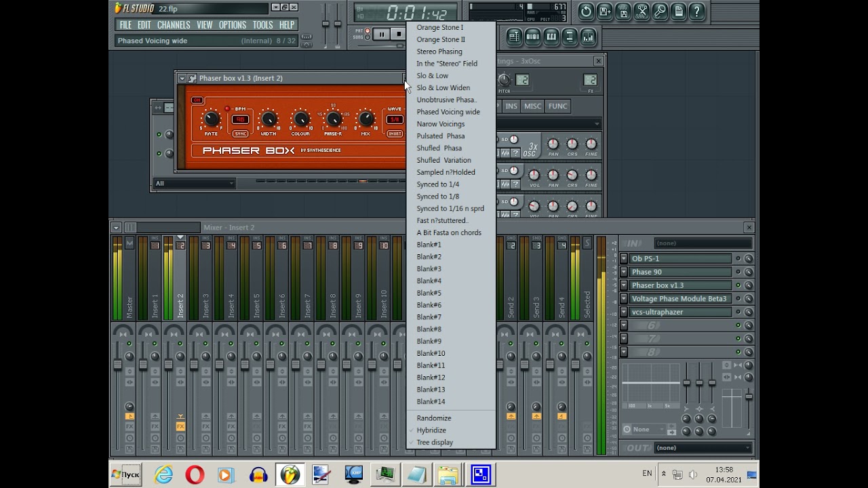Open the Voltage Phase Module slot dropdown arrow

pos(624,299)
